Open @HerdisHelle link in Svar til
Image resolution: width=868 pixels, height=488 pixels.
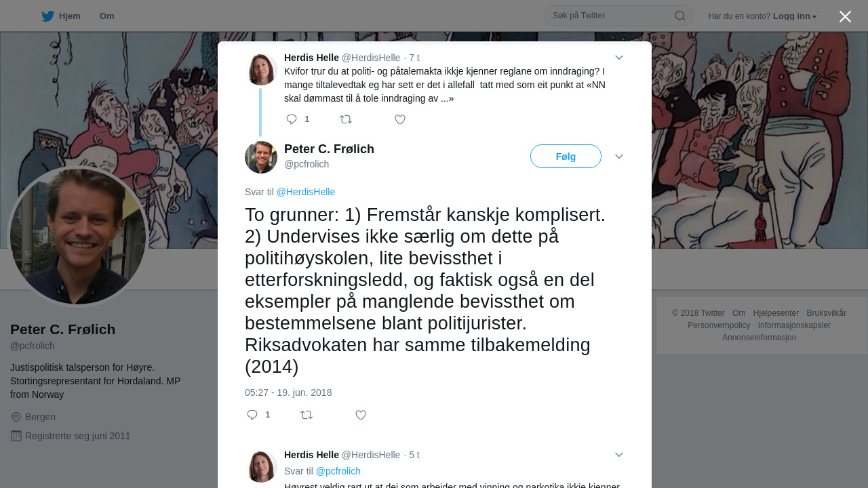(x=306, y=192)
